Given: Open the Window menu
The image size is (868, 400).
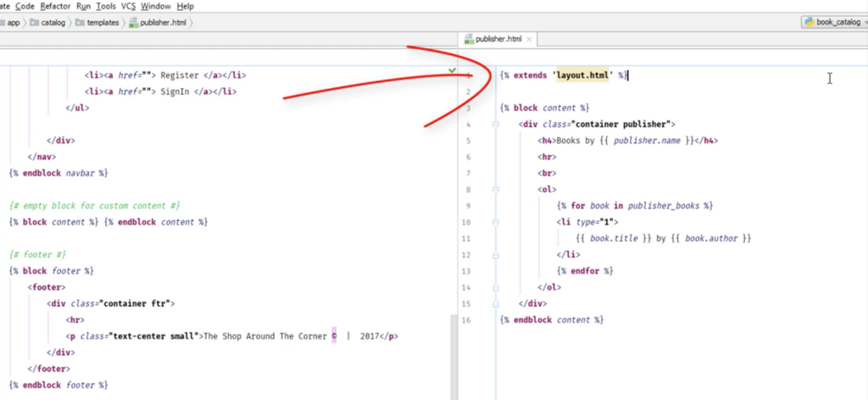Looking at the screenshot, I should tap(156, 6).
